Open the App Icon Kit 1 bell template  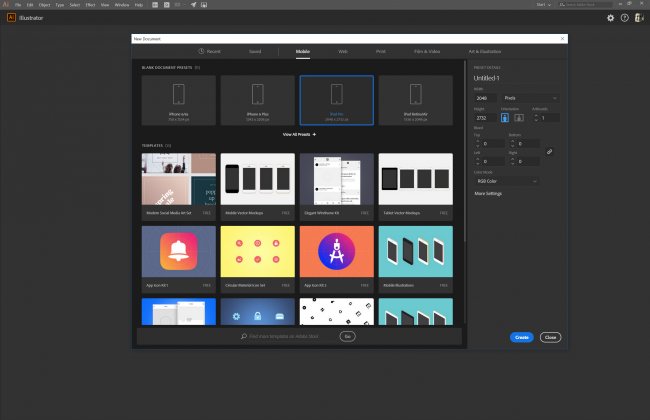point(179,259)
